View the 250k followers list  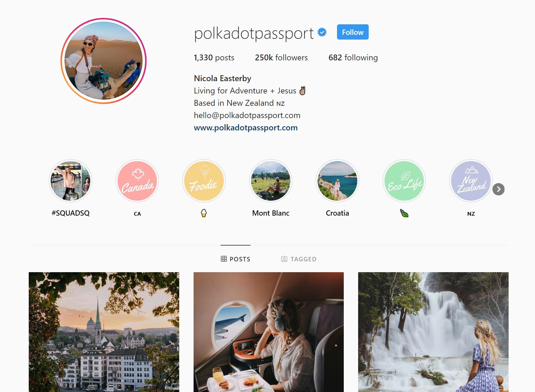pyautogui.click(x=281, y=57)
